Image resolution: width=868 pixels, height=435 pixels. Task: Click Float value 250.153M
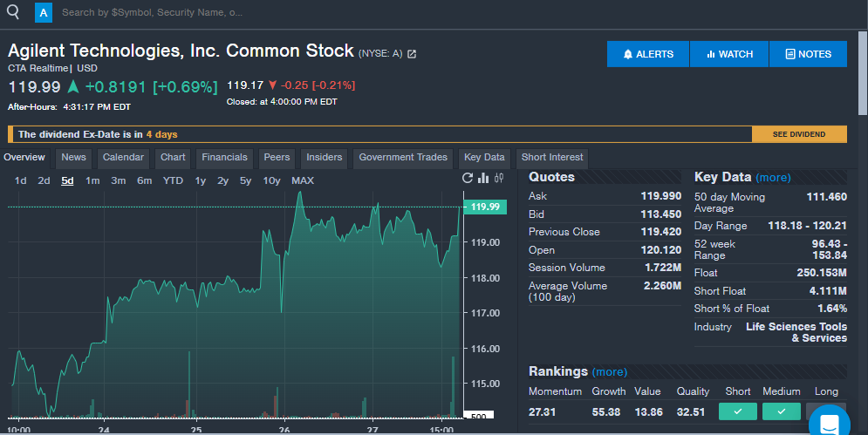click(822, 273)
